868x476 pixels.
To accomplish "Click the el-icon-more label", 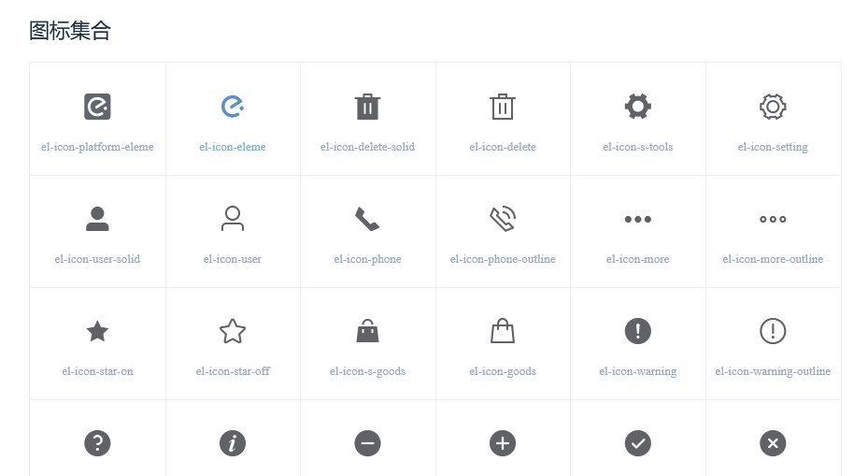I will (x=638, y=259).
